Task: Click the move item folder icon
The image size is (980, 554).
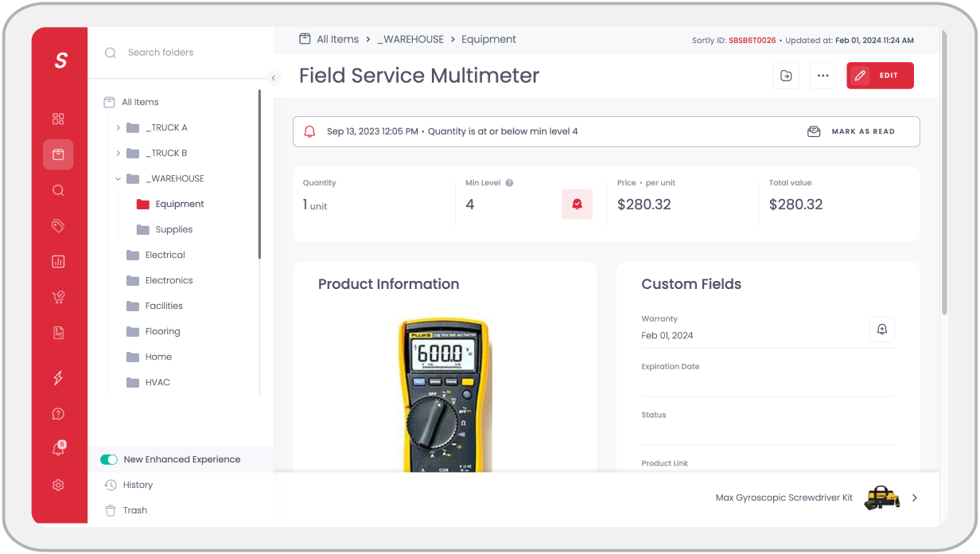Action: coord(786,75)
